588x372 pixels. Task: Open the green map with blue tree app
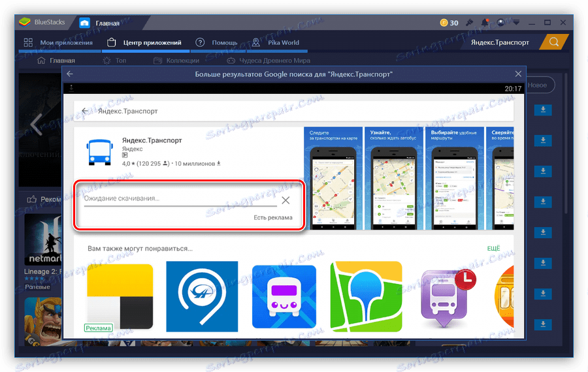366,296
